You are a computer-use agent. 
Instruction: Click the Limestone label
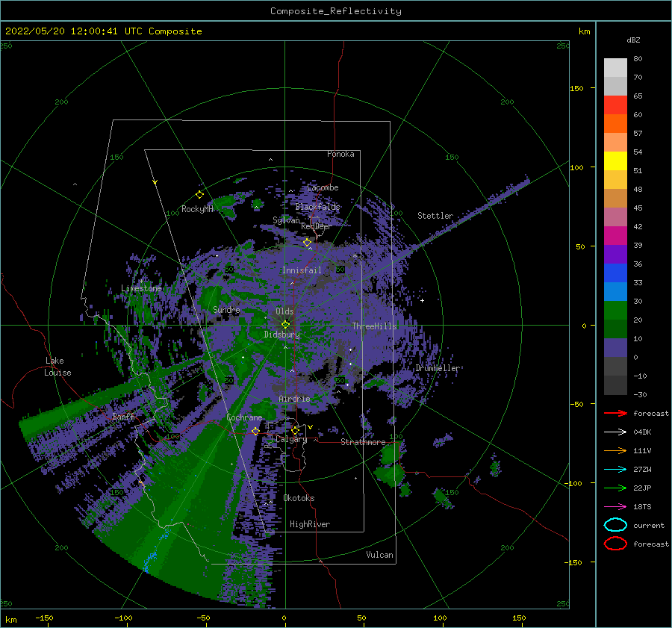141,288
